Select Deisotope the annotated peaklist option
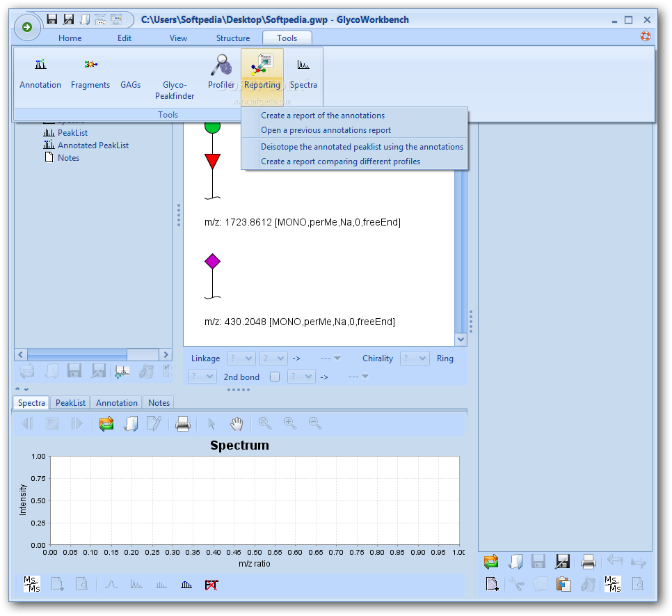Screen dimensions: 672x616 tap(362, 147)
